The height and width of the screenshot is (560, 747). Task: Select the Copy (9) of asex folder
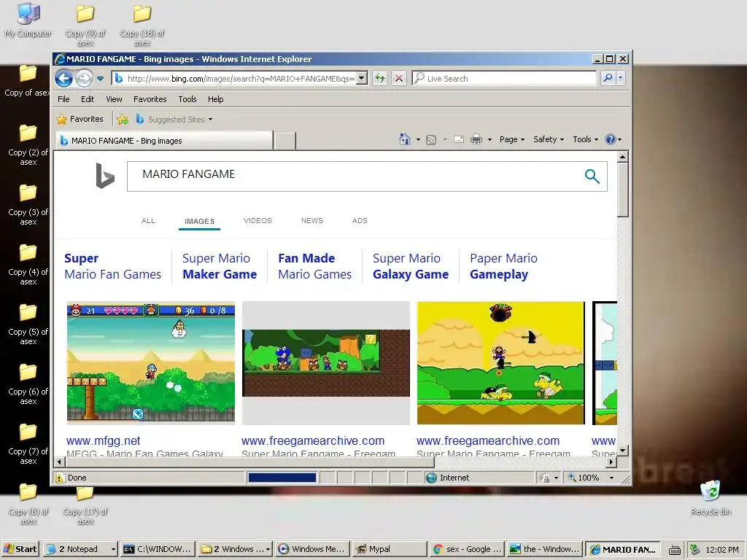[85, 24]
